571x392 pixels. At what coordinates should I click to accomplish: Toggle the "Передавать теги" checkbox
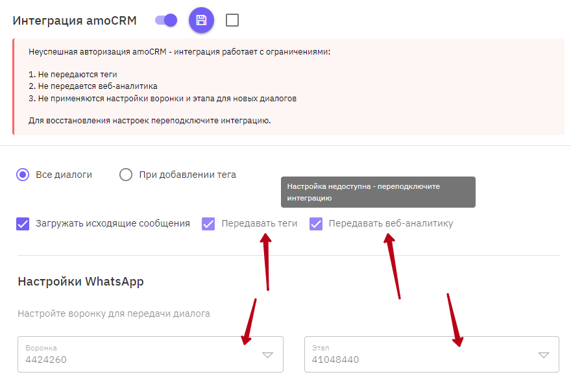tap(208, 224)
